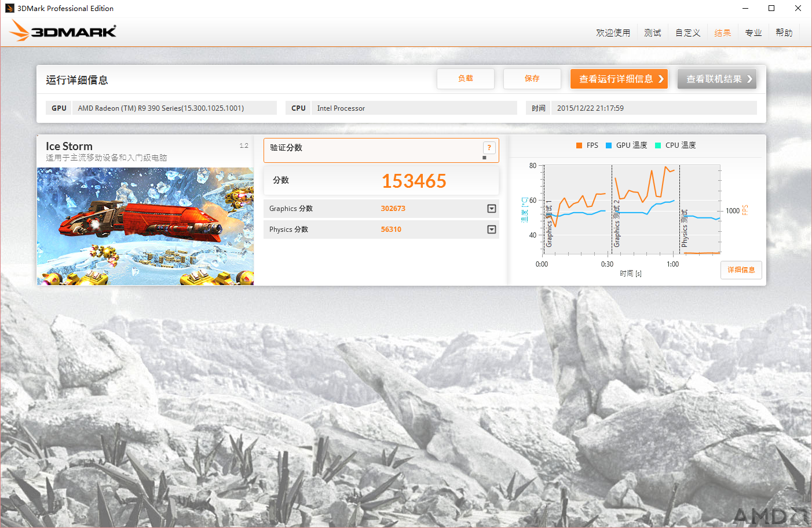This screenshot has height=528, width=812.
Task: Click the 负载 button
Action: (466, 79)
